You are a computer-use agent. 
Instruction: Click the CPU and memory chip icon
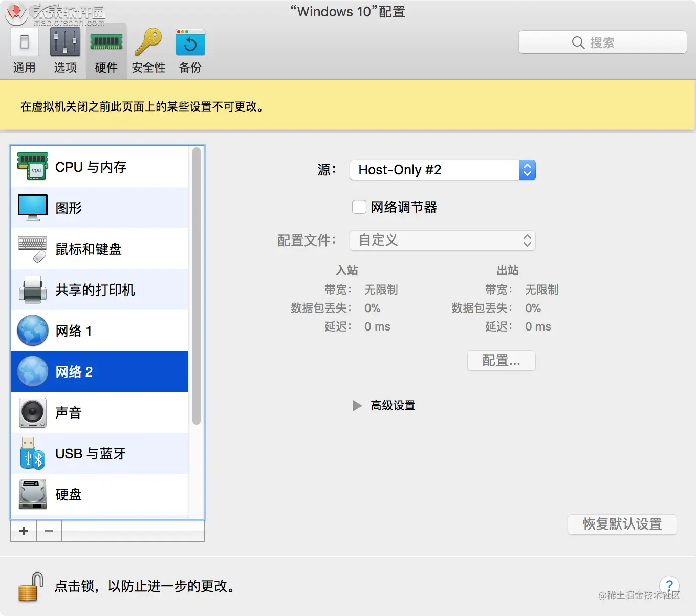coord(33,167)
